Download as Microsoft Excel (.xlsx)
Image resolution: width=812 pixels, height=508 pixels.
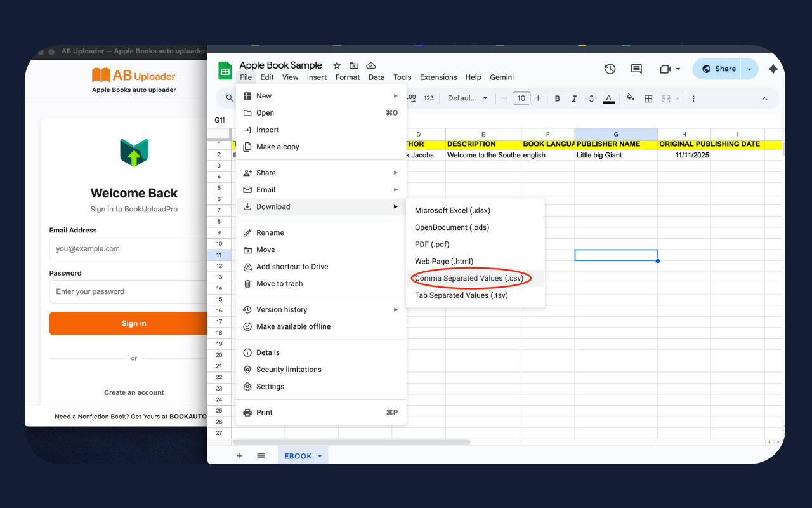475,210
